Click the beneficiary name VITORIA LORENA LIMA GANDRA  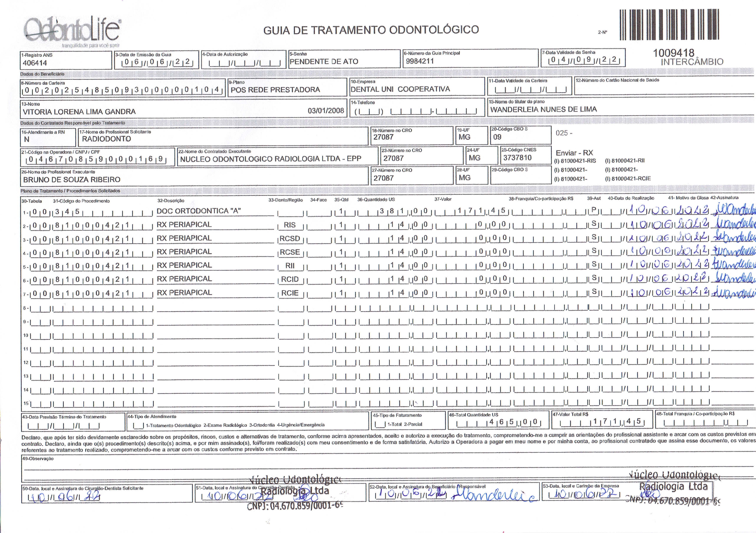pos(79,112)
